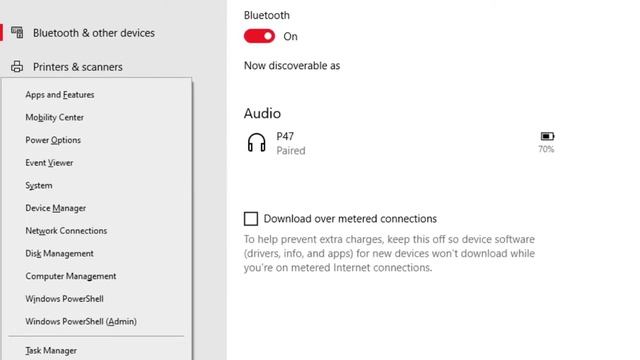
Task: Open Bluetooth & other devices settings page
Action: click(x=94, y=33)
